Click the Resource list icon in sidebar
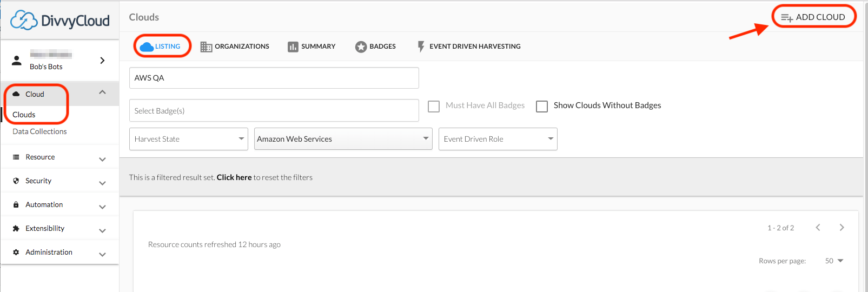 tap(16, 157)
